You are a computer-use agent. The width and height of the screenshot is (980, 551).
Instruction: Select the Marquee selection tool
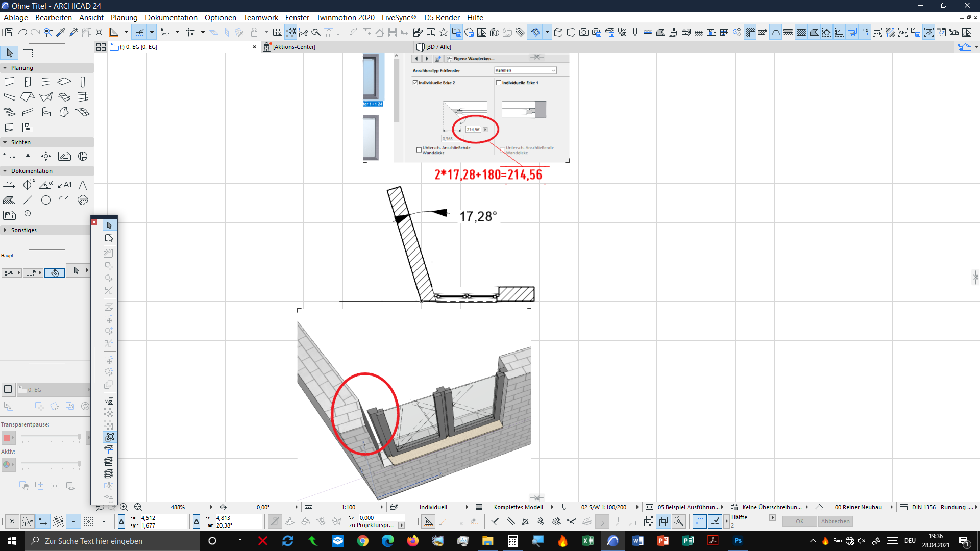28,53
